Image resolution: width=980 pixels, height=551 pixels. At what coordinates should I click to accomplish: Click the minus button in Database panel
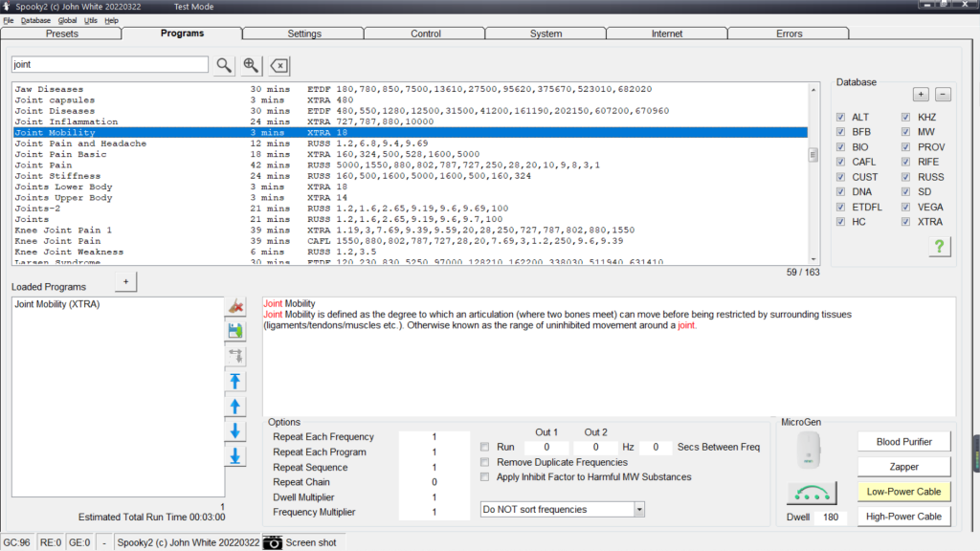tap(943, 94)
